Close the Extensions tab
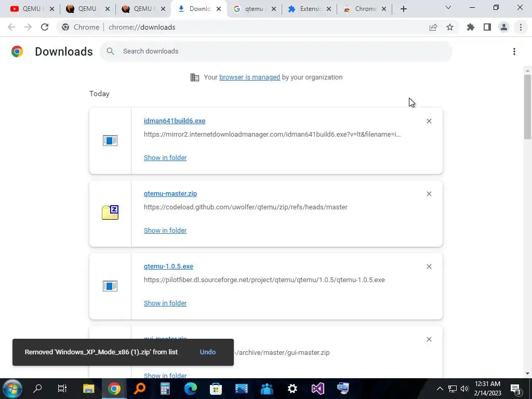Image resolution: width=532 pixels, height=399 pixels. coord(329,9)
